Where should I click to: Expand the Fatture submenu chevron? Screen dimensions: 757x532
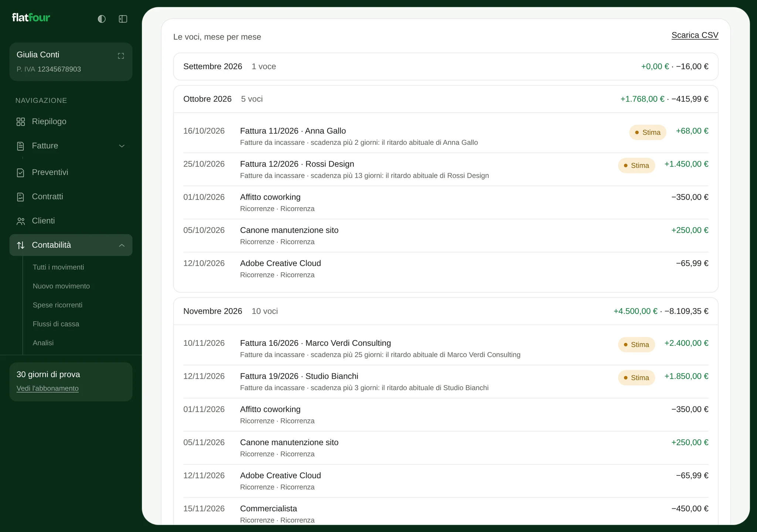[122, 146]
